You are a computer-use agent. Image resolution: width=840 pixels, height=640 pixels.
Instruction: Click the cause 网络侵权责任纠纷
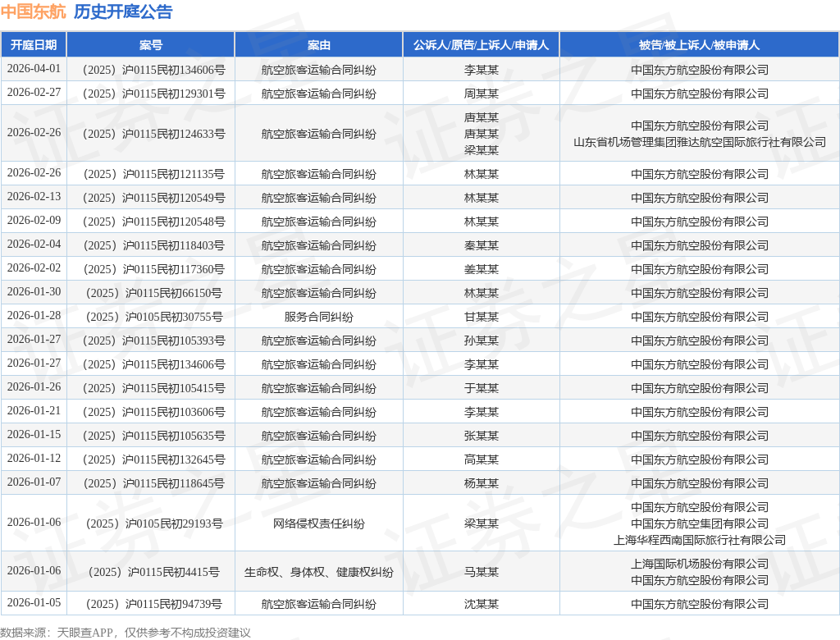tap(319, 523)
